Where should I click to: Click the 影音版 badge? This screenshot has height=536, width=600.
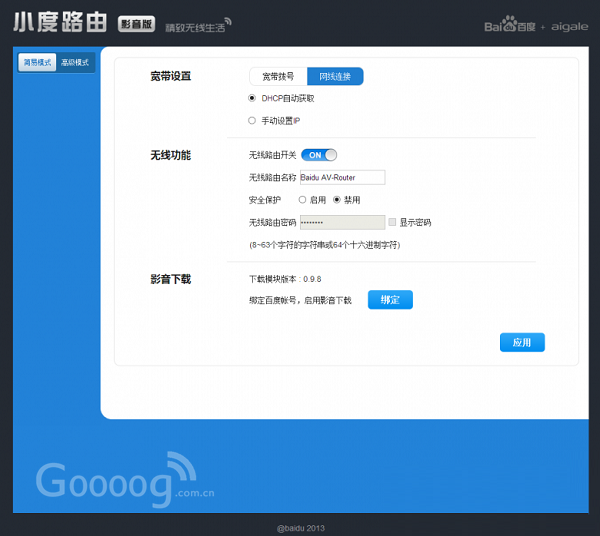pos(136,24)
